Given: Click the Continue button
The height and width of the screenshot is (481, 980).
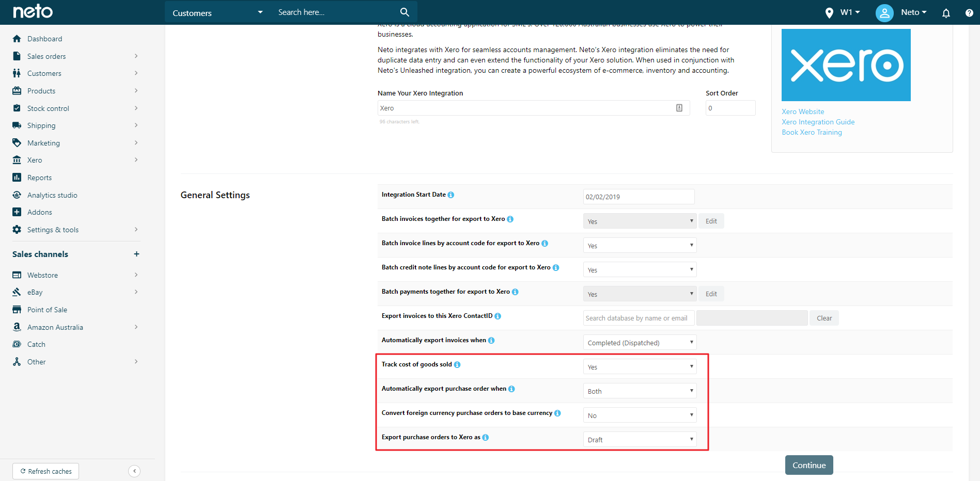Looking at the screenshot, I should coord(809,465).
